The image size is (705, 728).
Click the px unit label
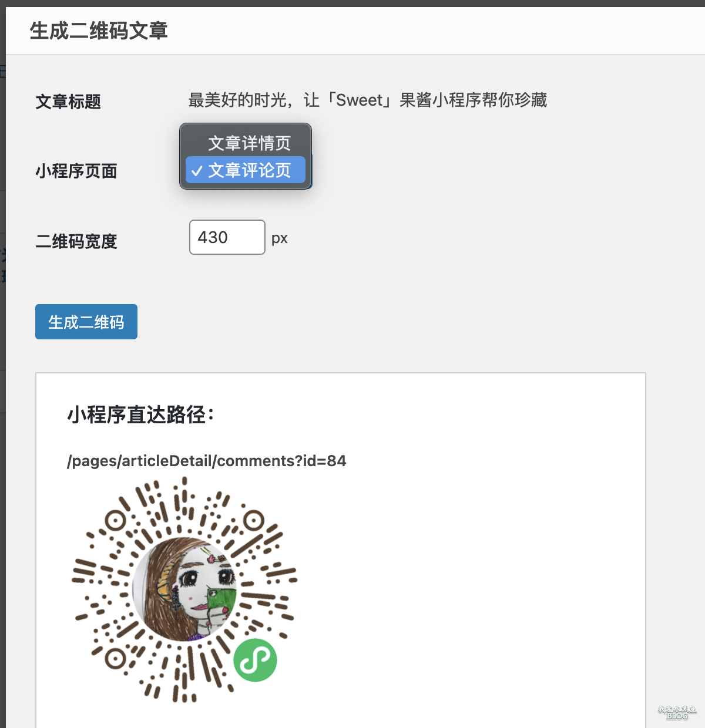(x=280, y=238)
